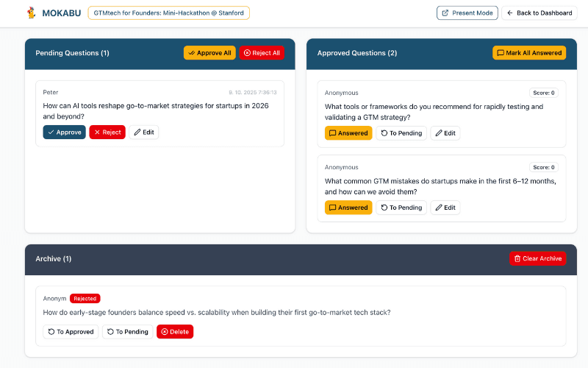Open Present Mode
This screenshot has width=588, height=368.
pyautogui.click(x=467, y=13)
